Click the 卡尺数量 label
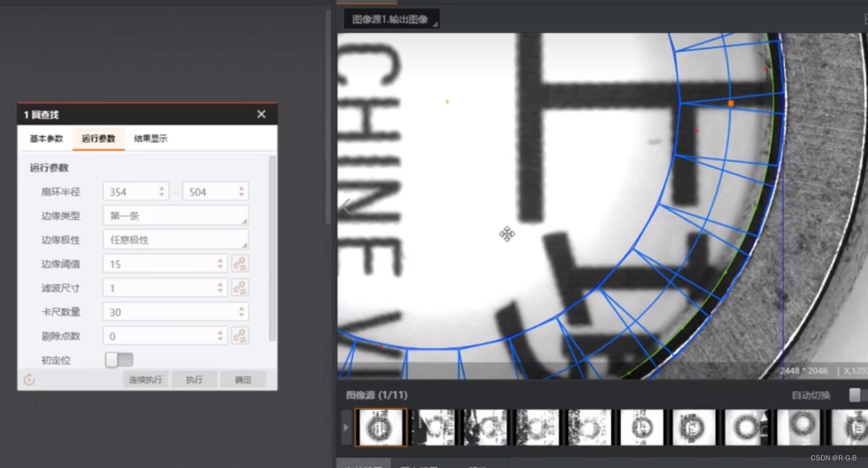The width and height of the screenshot is (868, 468). [x=61, y=312]
